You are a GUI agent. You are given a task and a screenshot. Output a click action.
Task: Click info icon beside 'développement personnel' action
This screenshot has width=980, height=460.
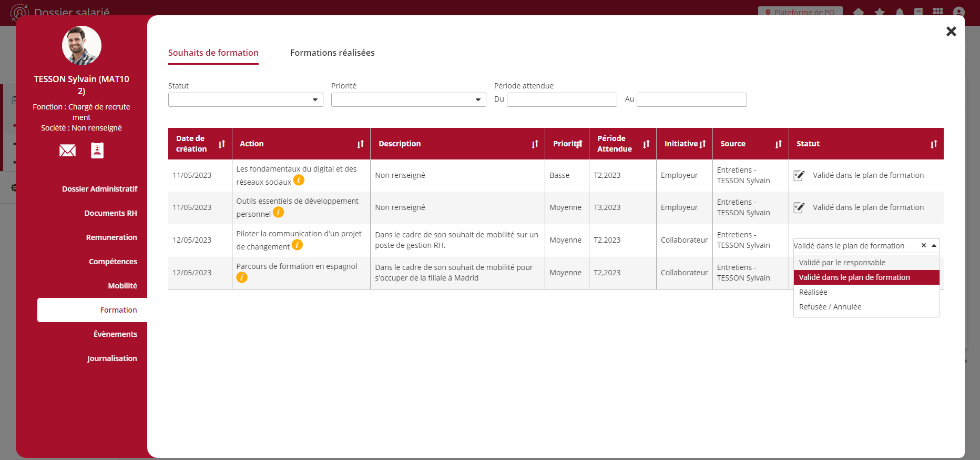[x=279, y=213]
